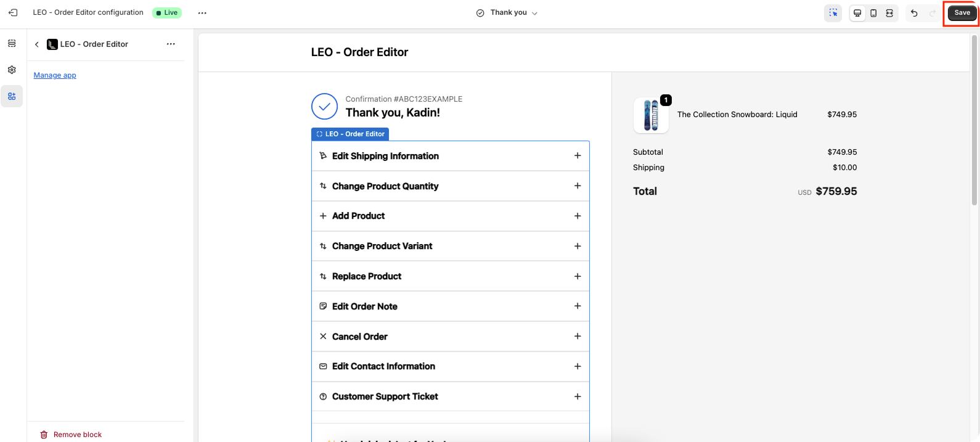
Task: Go back using the chevron beside LEO
Action: click(37, 44)
